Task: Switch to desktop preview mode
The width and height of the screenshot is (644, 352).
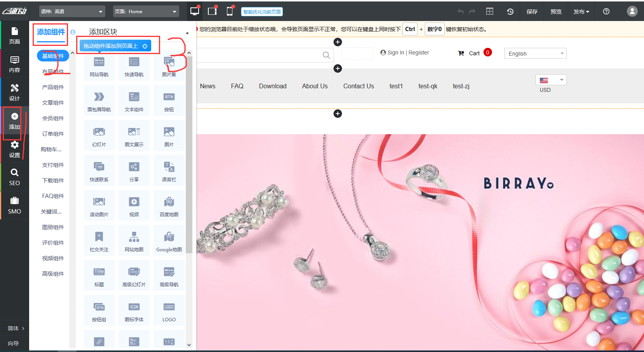Action: 195,11
